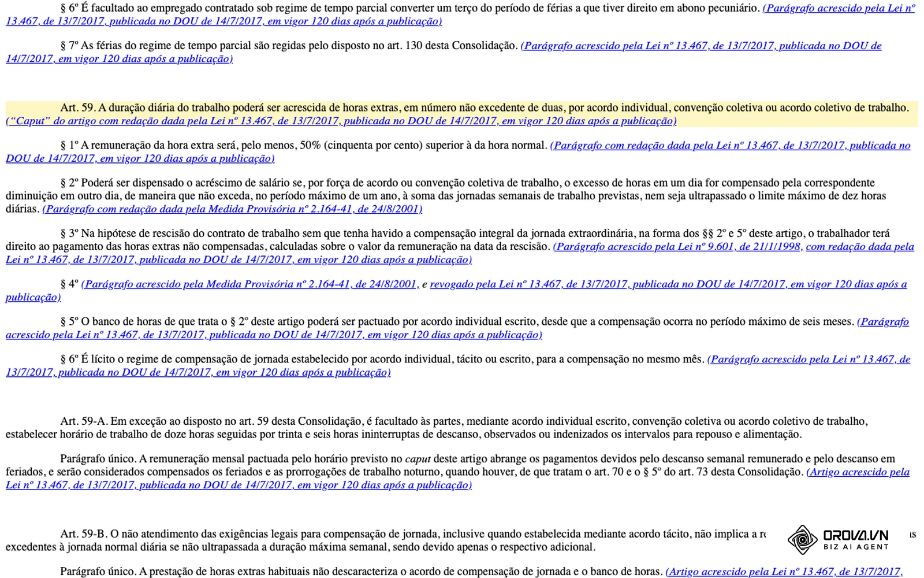Open § 4º 'Parágrafo acrescido pela Medida Provisória' link
924x578 pixels.
(x=250, y=284)
